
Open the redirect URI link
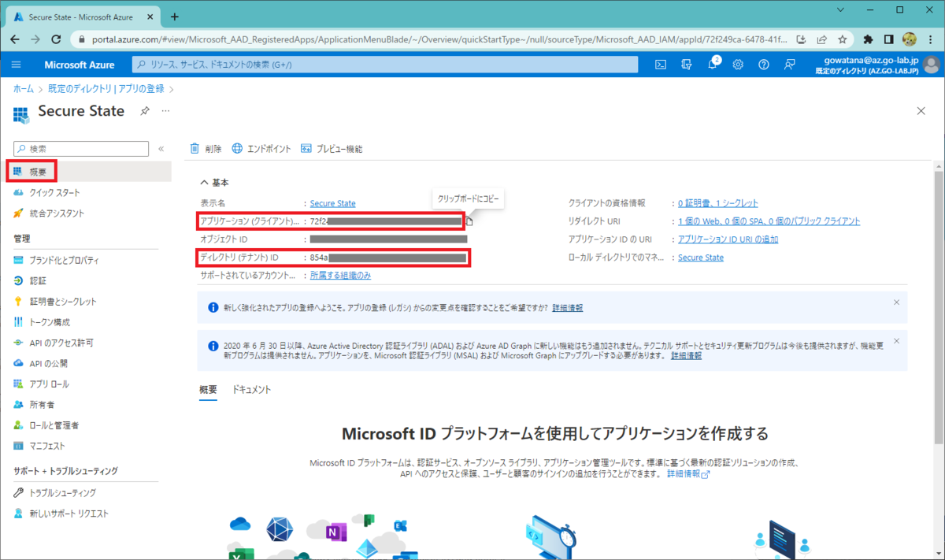(x=769, y=221)
